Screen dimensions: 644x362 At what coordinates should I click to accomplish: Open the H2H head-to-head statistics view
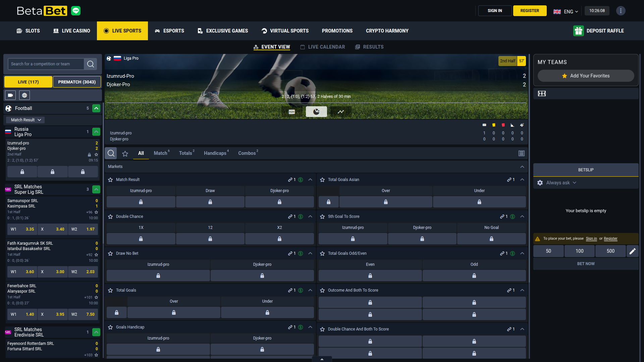[291, 111]
